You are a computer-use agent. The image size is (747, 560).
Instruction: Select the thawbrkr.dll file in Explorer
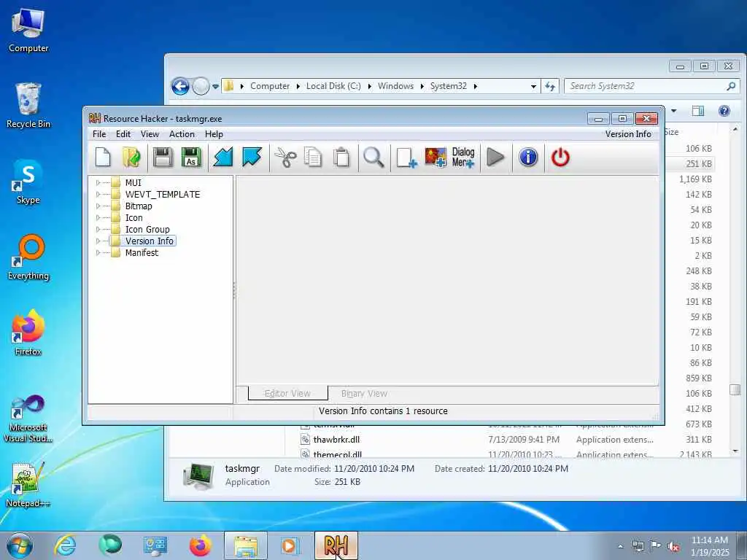[336, 440]
